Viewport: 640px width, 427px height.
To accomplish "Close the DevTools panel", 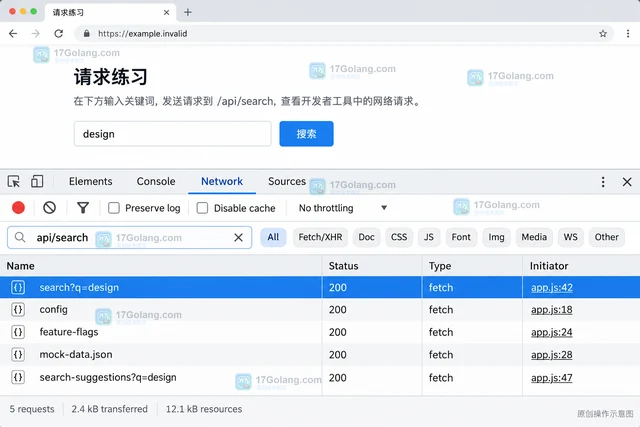I will pyautogui.click(x=627, y=182).
